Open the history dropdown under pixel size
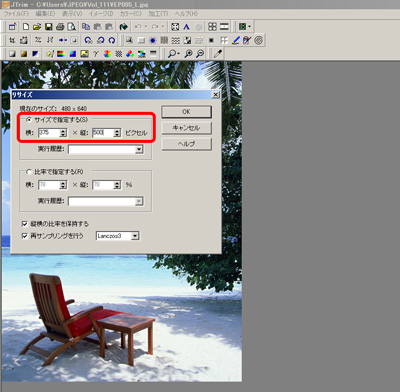The height and width of the screenshot is (392, 400). click(139, 149)
